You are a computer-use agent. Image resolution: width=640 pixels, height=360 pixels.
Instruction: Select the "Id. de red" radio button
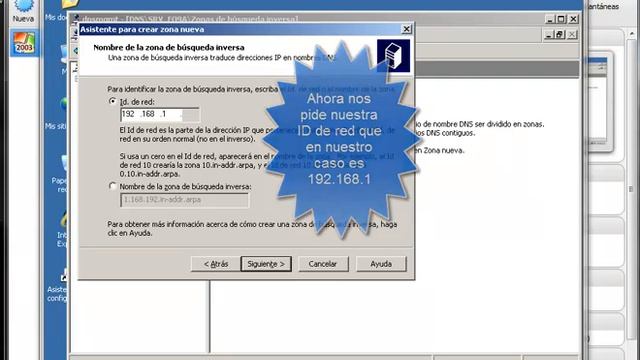click(113, 101)
